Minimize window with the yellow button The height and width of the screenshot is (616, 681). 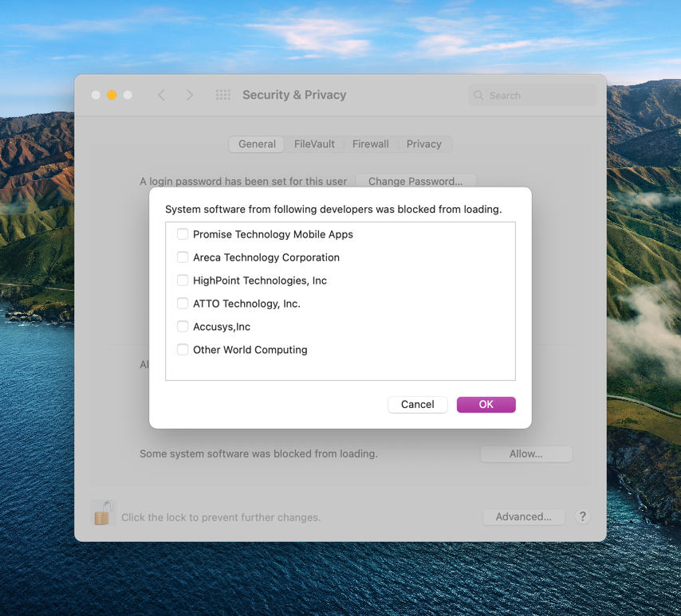112,95
